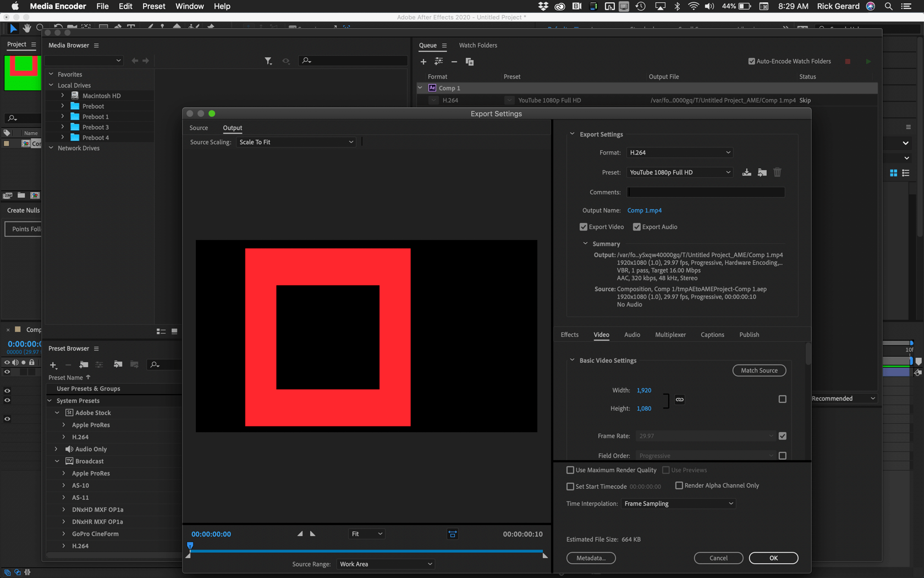
Task: Open the Import Preset folder icon
Action: pyautogui.click(x=762, y=172)
